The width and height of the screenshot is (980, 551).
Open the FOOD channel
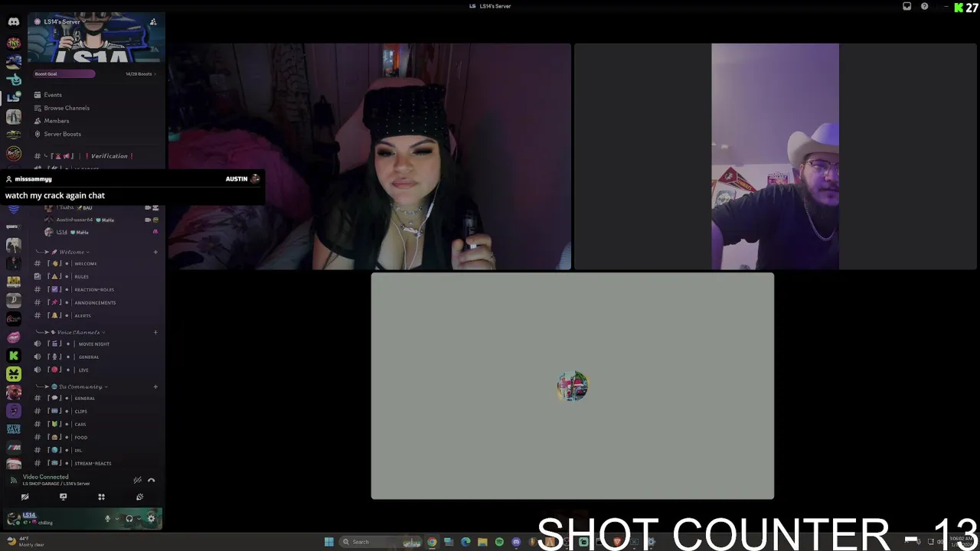click(x=96, y=437)
